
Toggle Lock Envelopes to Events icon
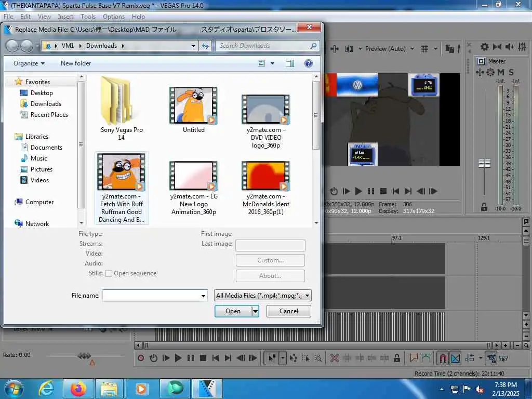pyautogui.click(x=491, y=358)
